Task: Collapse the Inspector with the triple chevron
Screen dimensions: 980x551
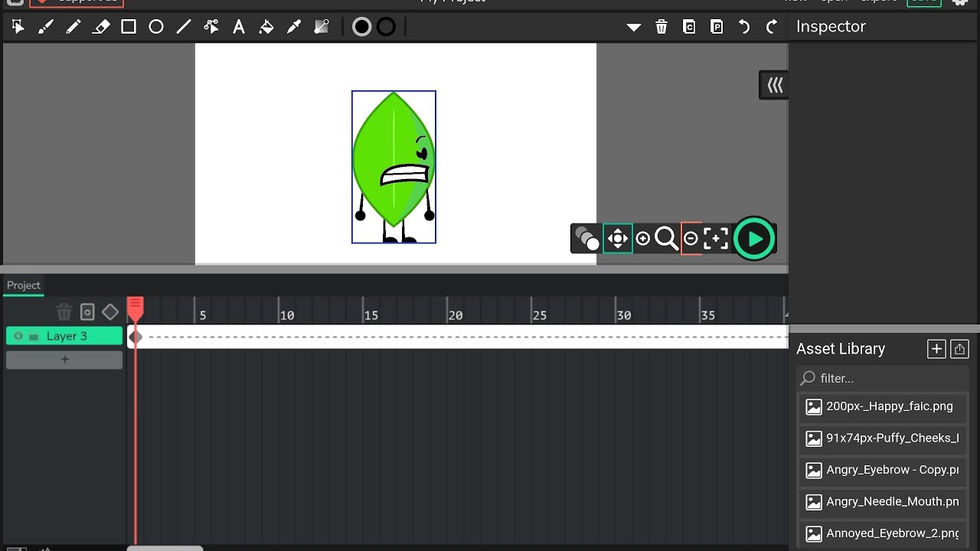Action: [x=775, y=85]
